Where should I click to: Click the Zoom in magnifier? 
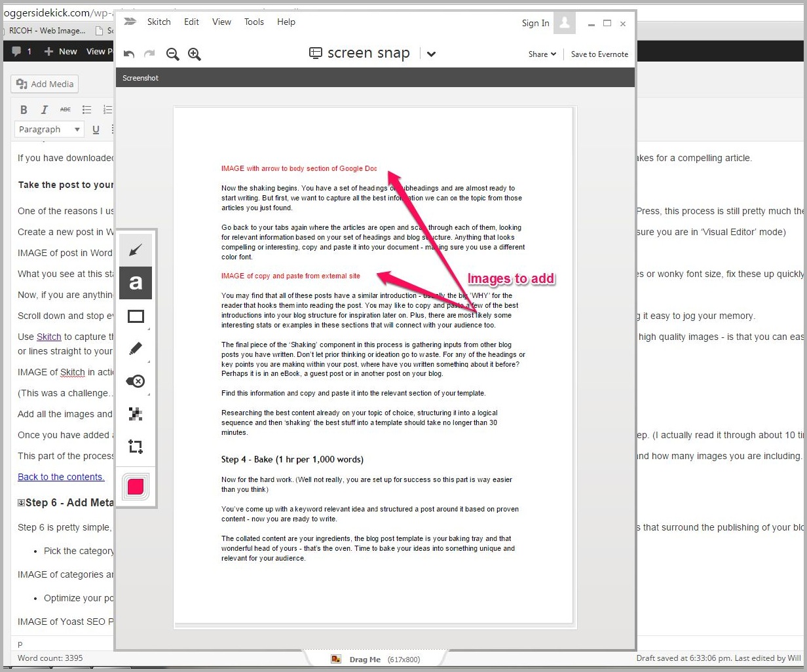coord(195,54)
